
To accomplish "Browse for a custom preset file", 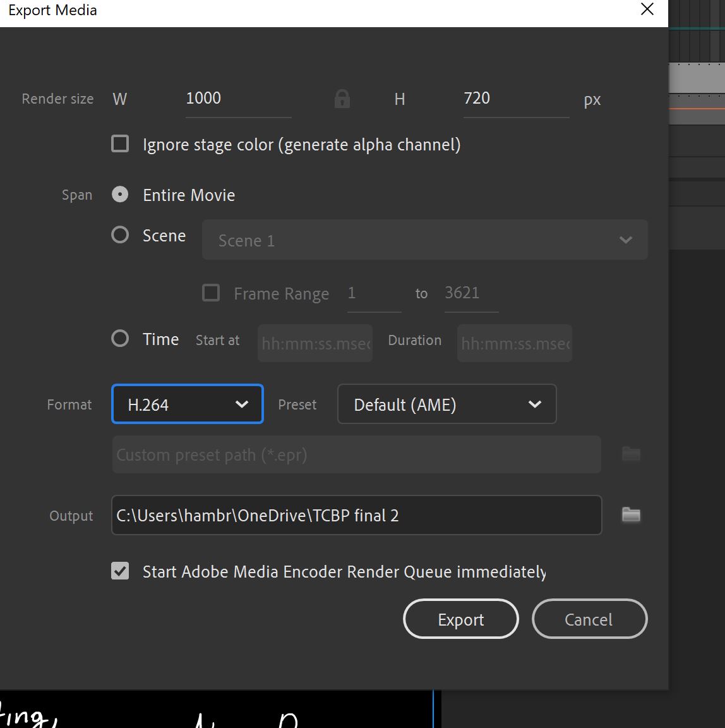I will (x=630, y=454).
